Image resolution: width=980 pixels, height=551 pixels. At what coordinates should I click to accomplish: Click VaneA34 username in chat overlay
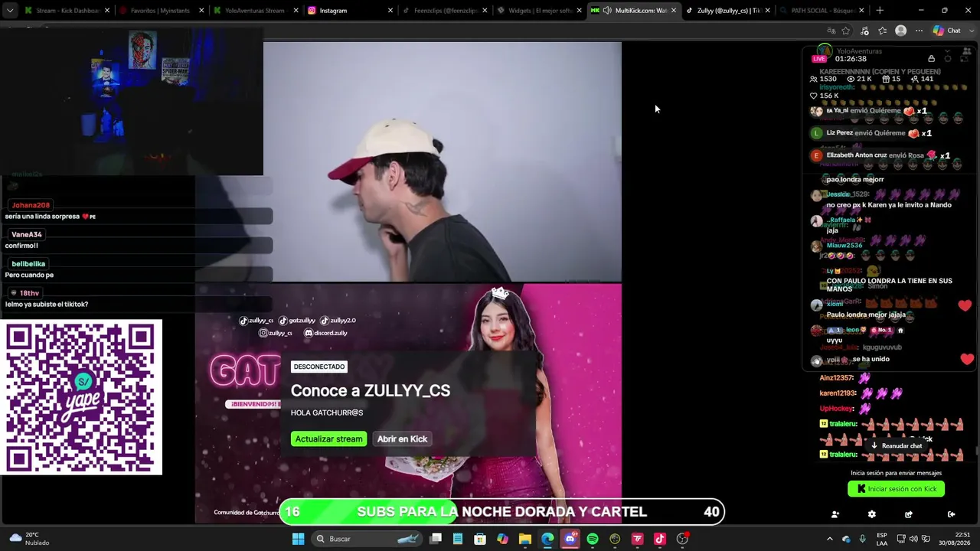[27, 234]
